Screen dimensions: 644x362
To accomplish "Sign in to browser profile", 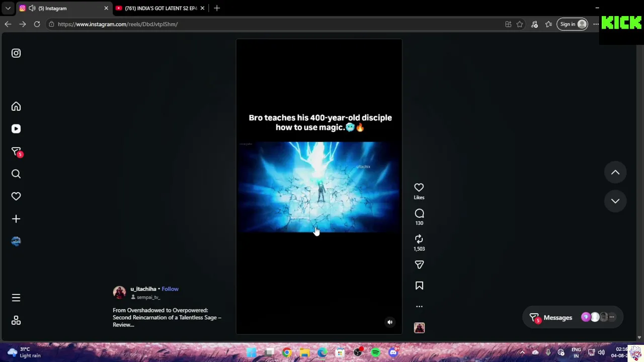I will [x=573, y=24].
